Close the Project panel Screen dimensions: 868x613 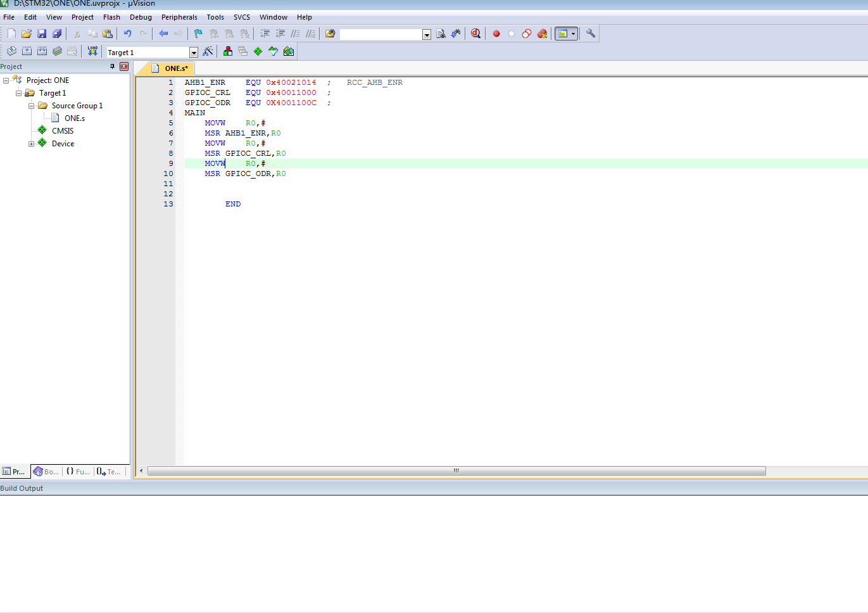(124, 66)
